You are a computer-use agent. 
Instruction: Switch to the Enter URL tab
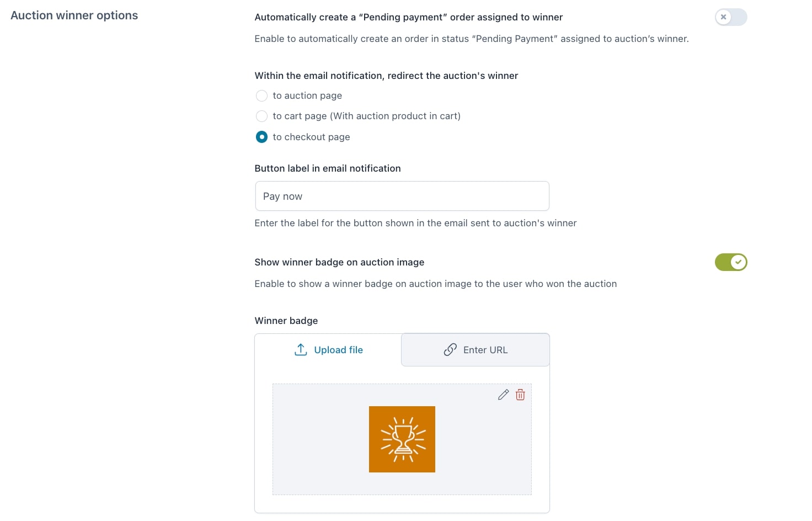tap(476, 350)
